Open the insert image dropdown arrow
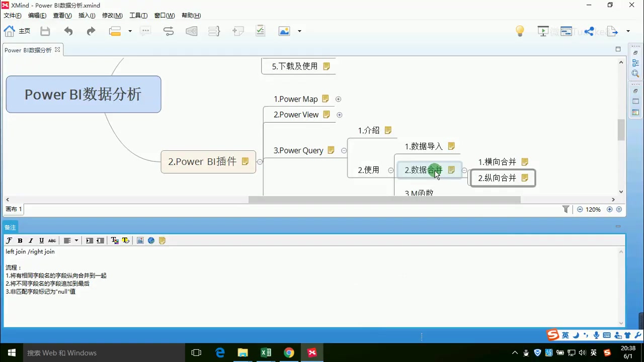Image resolution: width=644 pixels, height=362 pixels. coord(299,31)
